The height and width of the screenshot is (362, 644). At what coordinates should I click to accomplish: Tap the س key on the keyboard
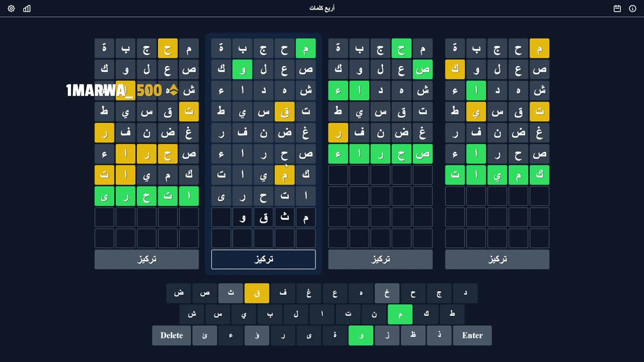coord(218,314)
